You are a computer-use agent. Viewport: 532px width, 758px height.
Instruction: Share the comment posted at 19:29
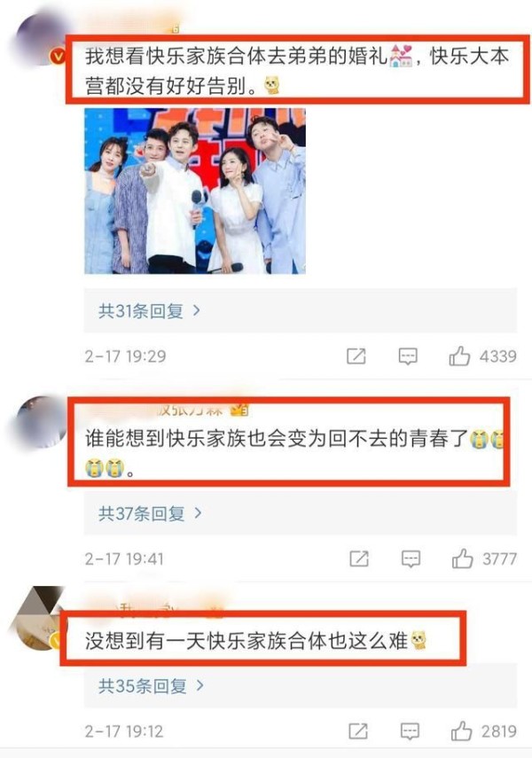pyautogui.click(x=356, y=356)
